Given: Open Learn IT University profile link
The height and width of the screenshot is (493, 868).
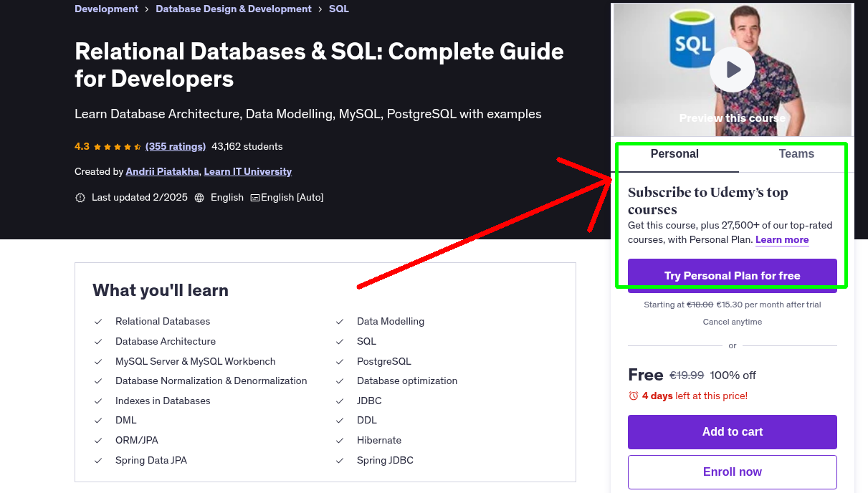Looking at the screenshot, I should pos(248,171).
